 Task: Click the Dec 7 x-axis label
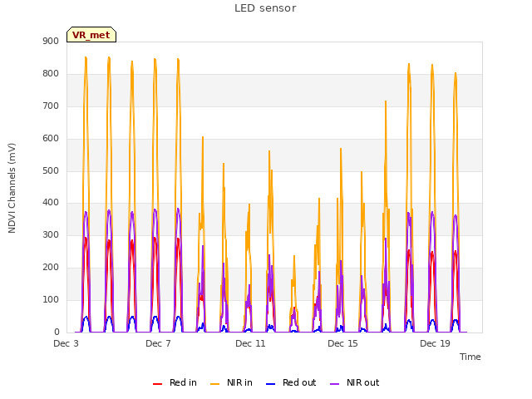[158, 343]
